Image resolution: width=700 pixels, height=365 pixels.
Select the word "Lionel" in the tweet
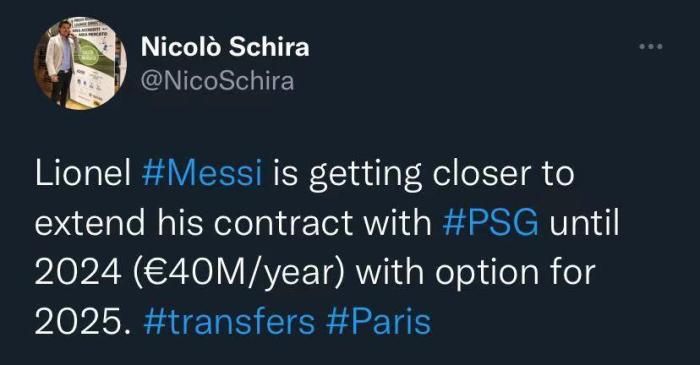click(83, 173)
